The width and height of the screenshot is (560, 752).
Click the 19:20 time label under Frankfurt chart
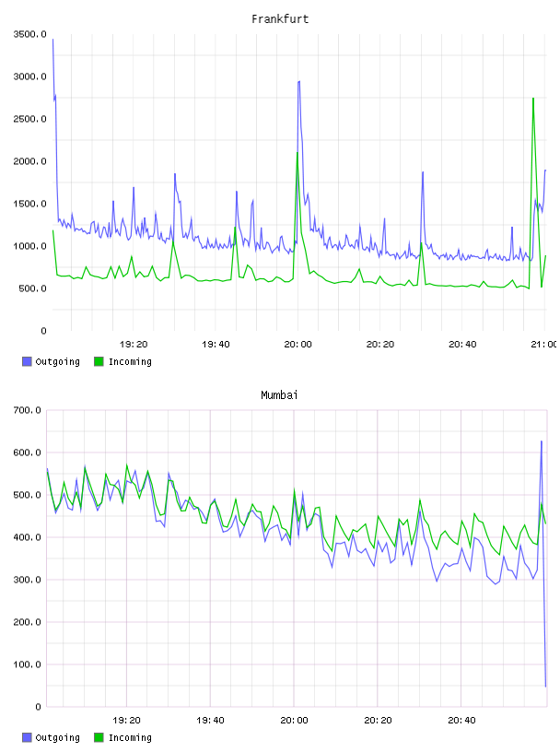point(134,345)
